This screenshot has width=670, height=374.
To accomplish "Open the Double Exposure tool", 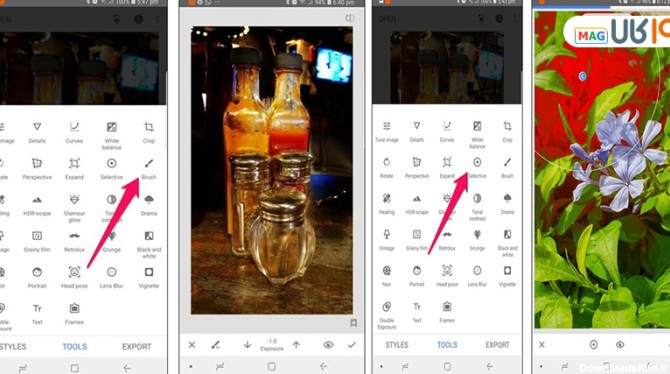I will 386,315.
